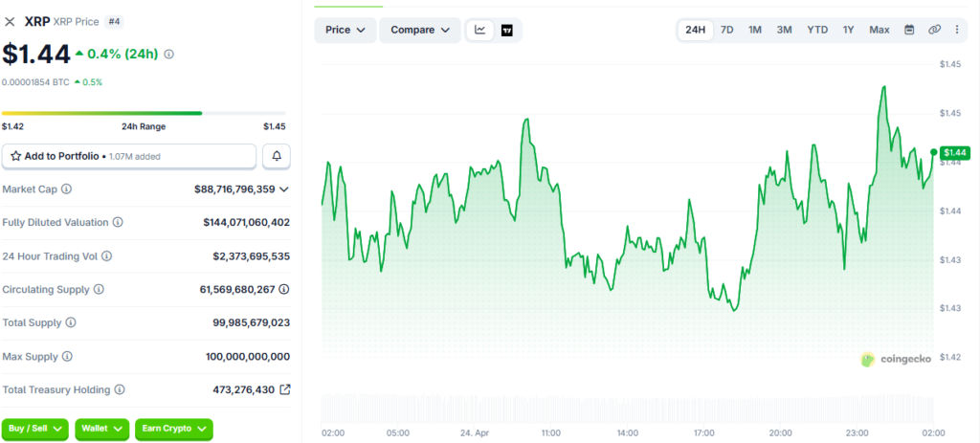Select the Max time range
The width and height of the screenshot is (980, 443).
879,30
